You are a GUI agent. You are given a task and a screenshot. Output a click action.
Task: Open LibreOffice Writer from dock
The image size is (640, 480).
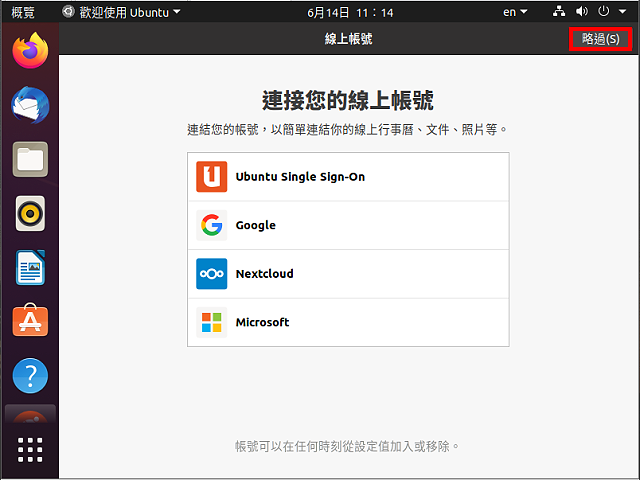30,267
